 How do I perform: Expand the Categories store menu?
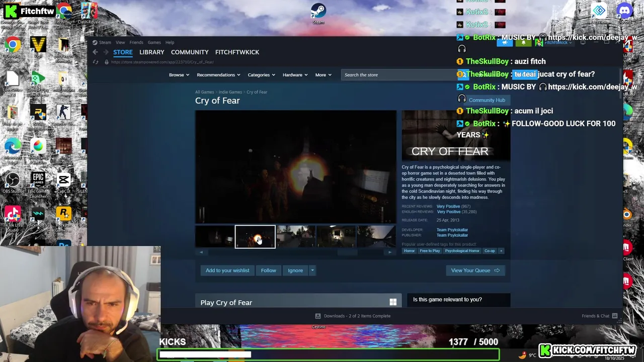tap(261, 75)
